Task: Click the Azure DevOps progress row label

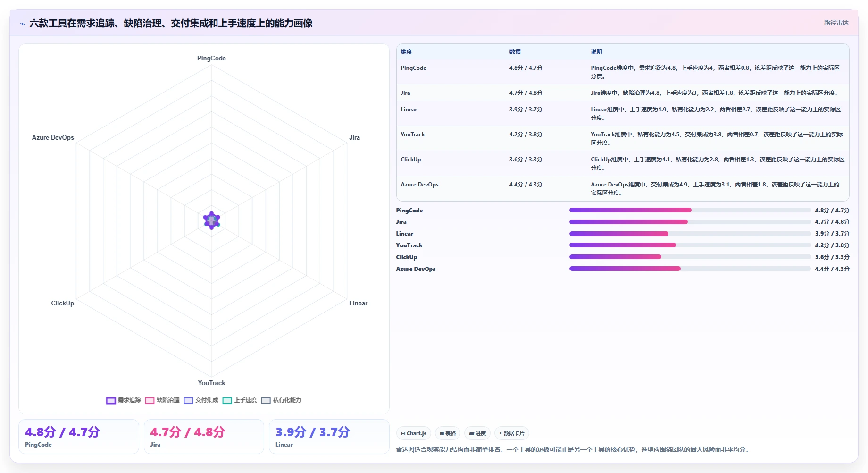Action: pyautogui.click(x=416, y=269)
